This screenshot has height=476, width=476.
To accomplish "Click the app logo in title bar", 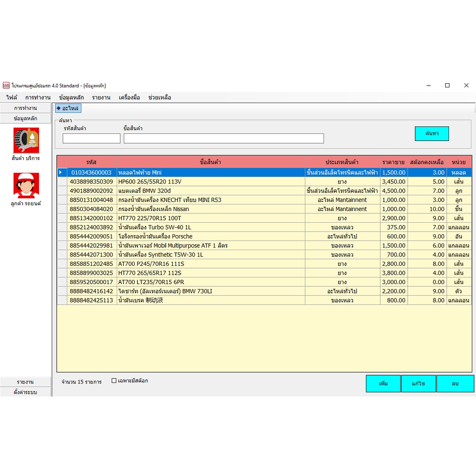I will tap(6, 86).
